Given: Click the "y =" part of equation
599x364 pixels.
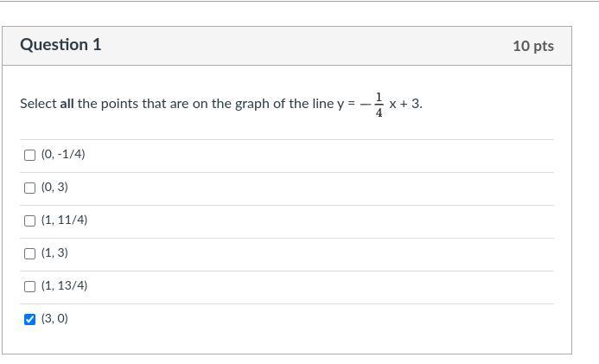Looking at the screenshot, I should click(346, 104).
